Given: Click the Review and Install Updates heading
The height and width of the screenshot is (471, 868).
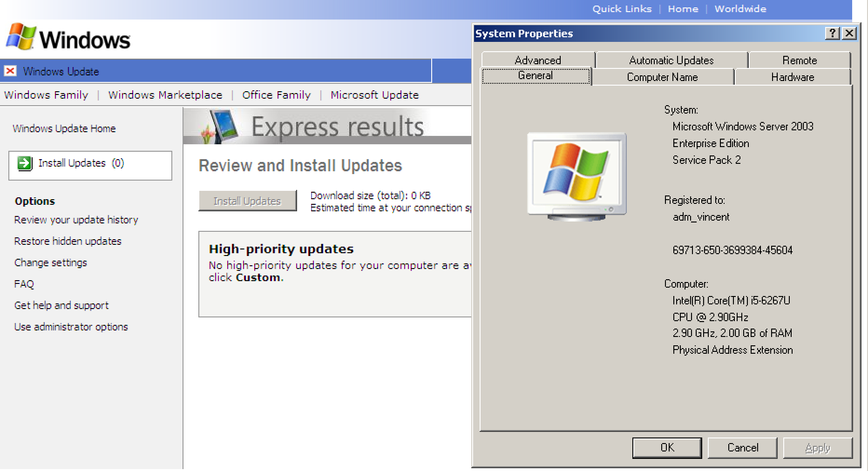Looking at the screenshot, I should pos(300,165).
